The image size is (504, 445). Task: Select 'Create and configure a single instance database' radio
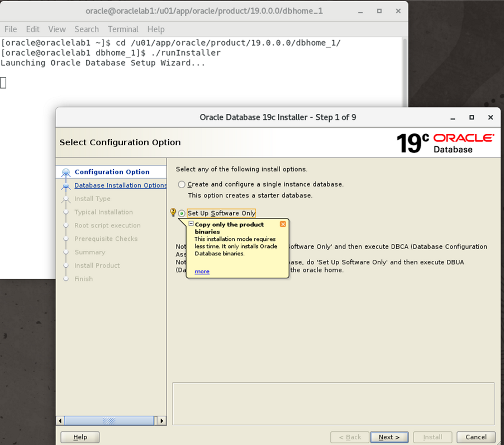(182, 184)
